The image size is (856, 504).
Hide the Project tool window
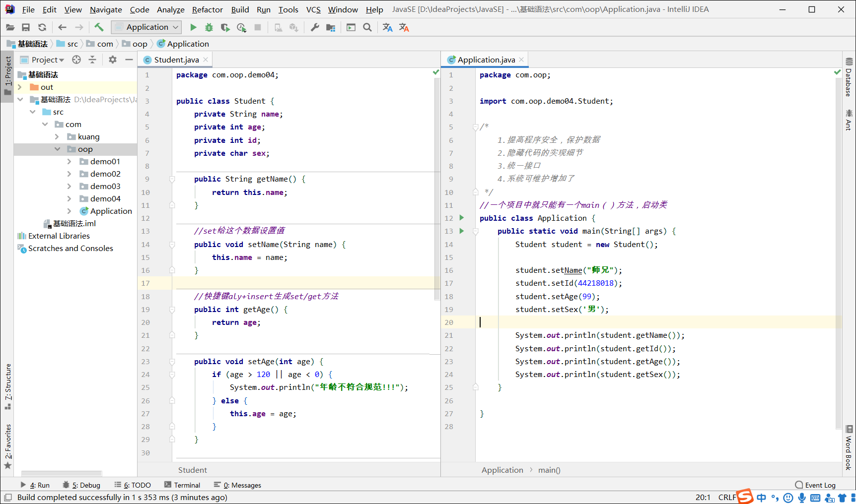tap(129, 60)
